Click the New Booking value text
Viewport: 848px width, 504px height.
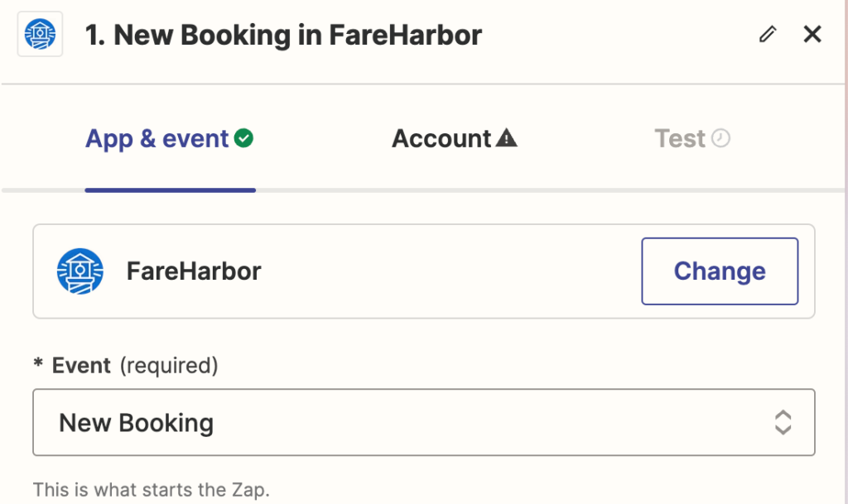137,423
